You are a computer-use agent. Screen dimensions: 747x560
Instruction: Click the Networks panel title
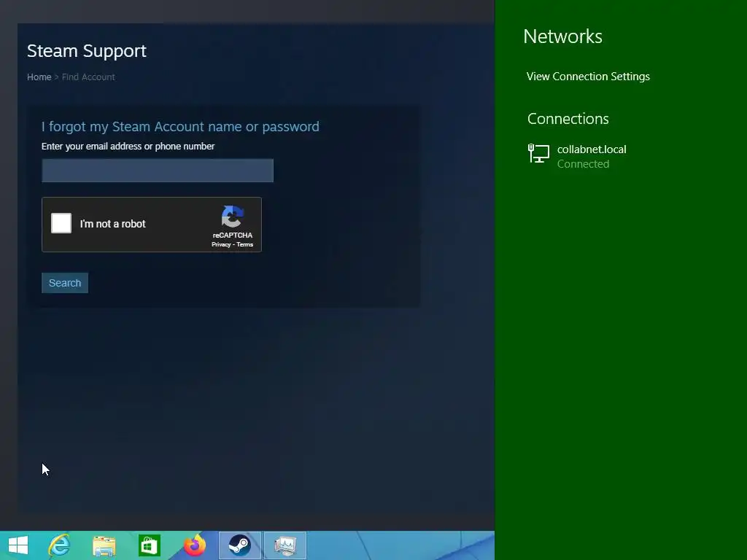tap(562, 36)
